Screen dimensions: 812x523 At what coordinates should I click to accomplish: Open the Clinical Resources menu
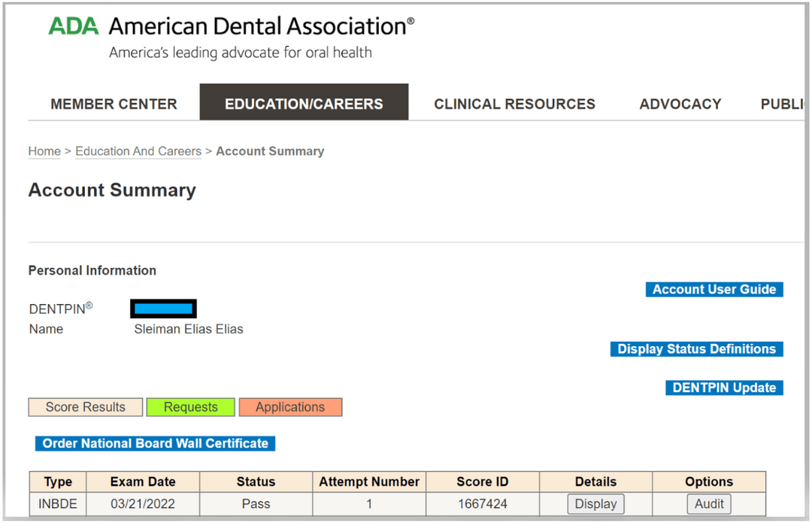click(514, 104)
